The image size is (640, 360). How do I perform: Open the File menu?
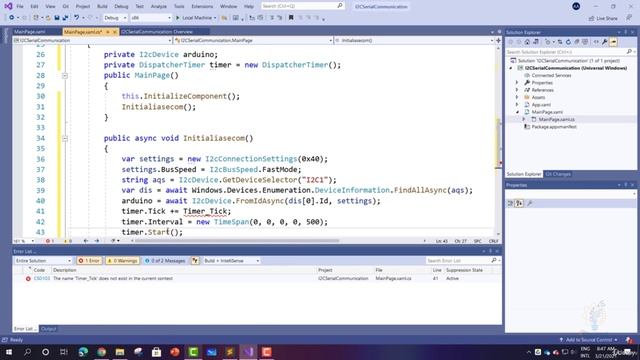pos(20,7)
